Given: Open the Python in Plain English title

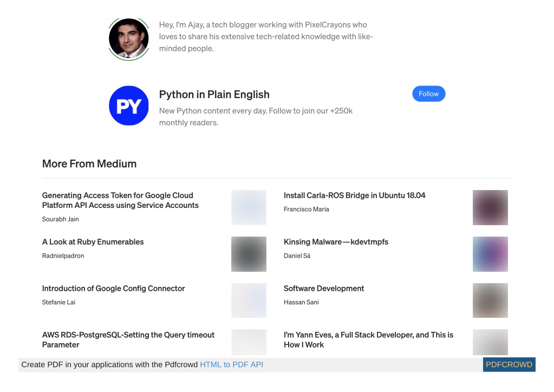Looking at the screenshot, I should 214,94.
